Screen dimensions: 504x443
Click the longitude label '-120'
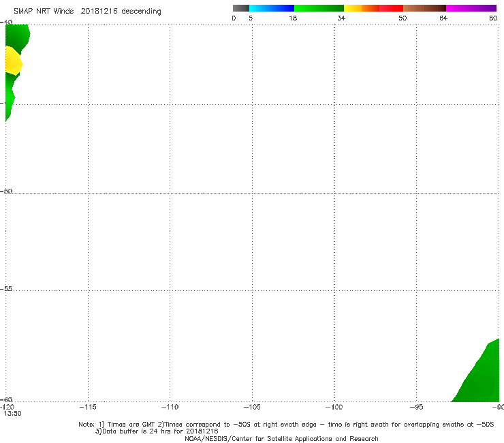[x=7, y=407]
